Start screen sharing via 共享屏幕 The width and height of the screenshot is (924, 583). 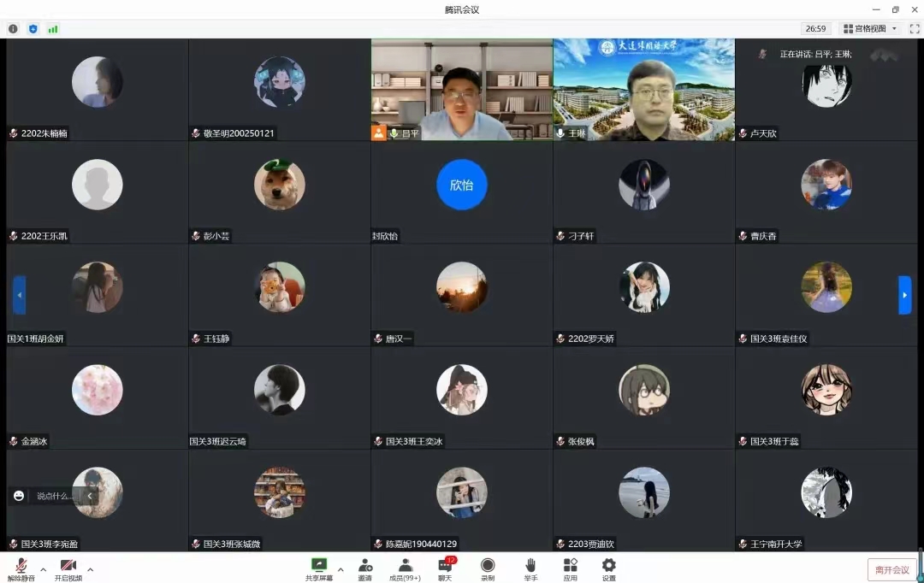(319, 568)
